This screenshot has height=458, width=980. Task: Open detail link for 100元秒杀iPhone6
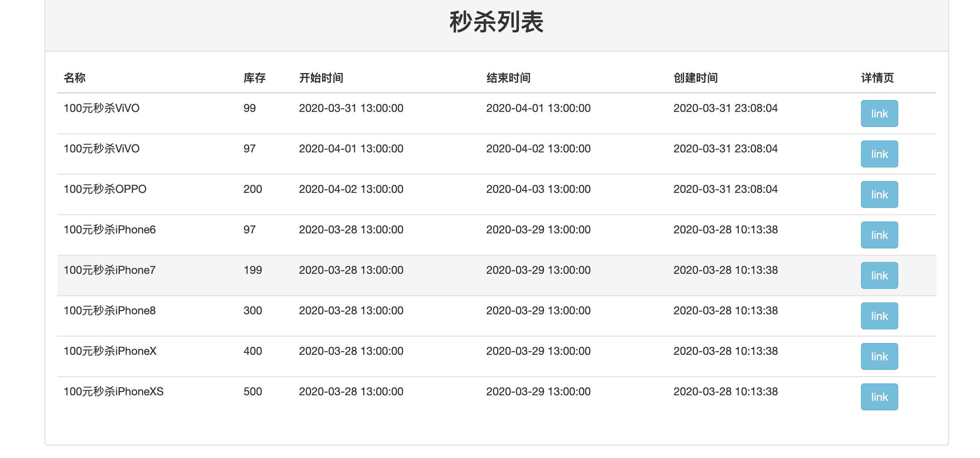tap(879, 235)
